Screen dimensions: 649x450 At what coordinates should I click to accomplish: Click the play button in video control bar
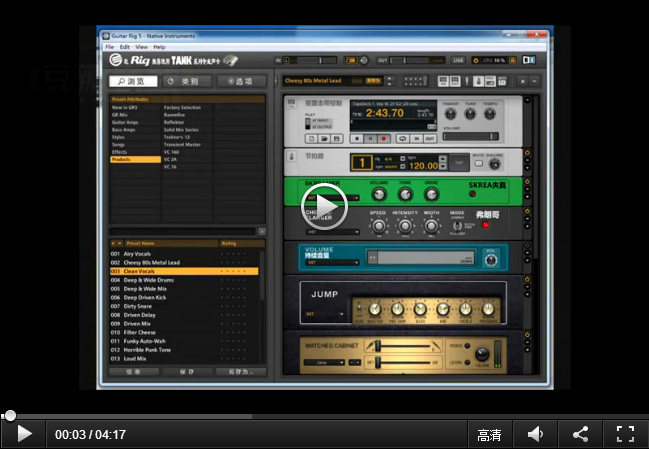[x=24, y=434]
